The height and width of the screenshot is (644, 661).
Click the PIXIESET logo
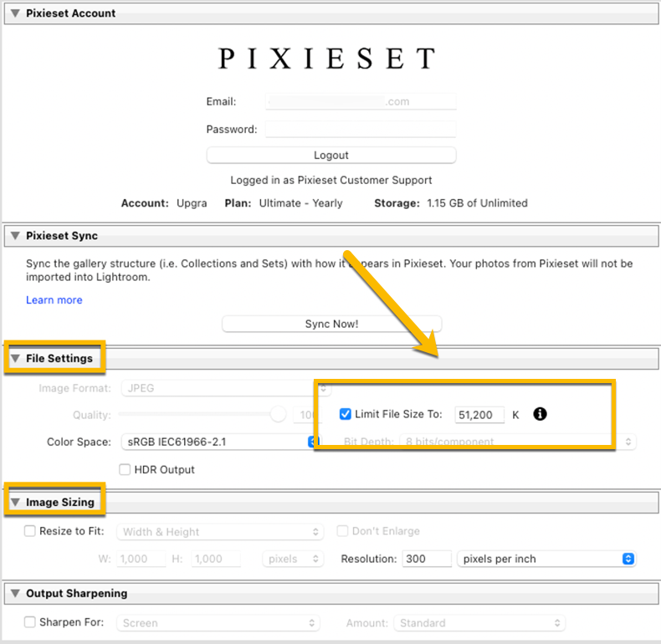point(327,59)
